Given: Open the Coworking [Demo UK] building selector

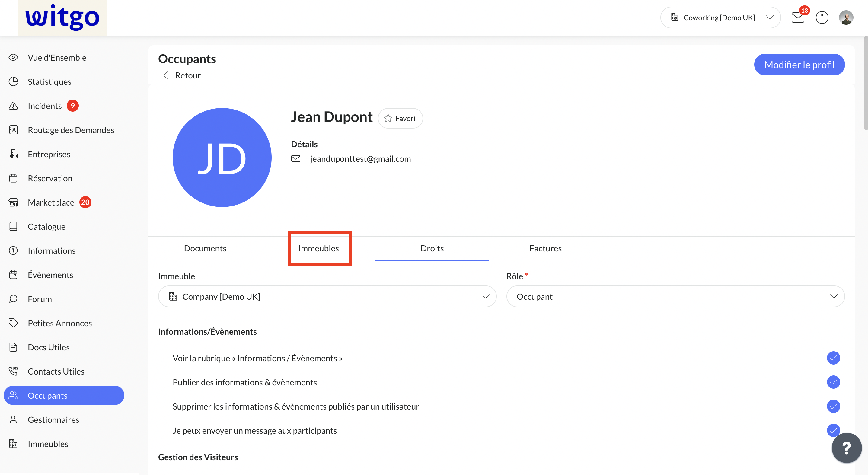Looking at the screenshot, I should (720, 18).
